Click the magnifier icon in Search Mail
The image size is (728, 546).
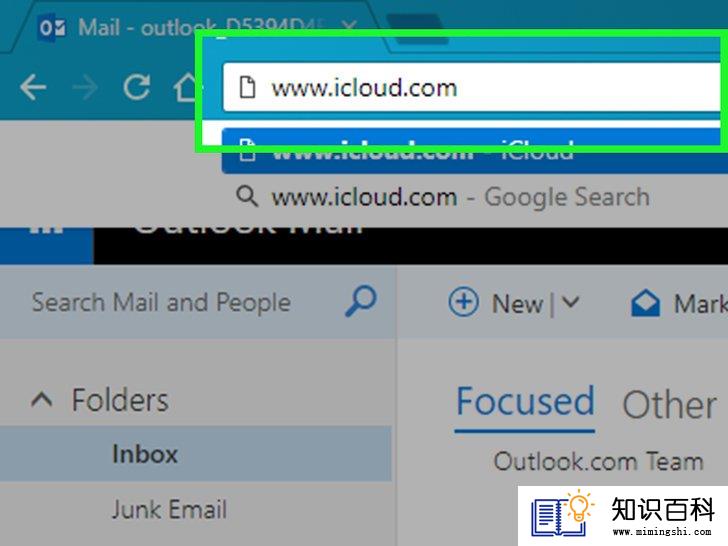coord(360,301)
